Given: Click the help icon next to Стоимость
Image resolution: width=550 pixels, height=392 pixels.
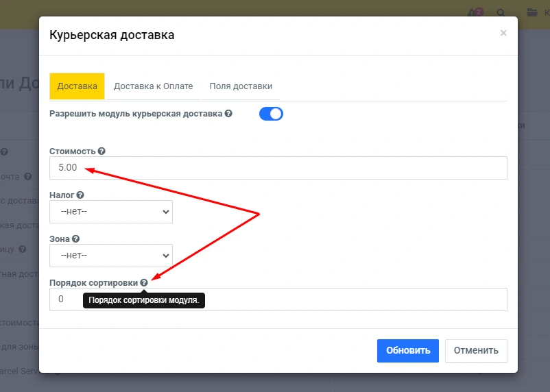Looking at the screenshot, I should coord(101,151).
